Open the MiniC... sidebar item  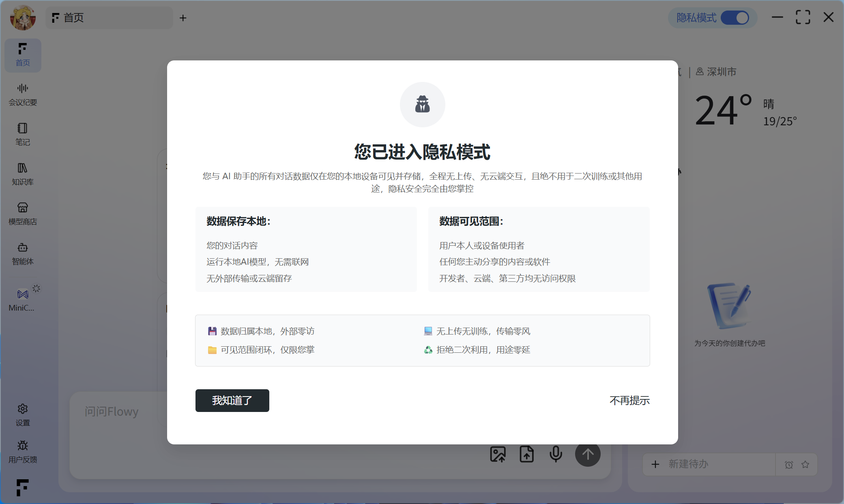[23, 299]
